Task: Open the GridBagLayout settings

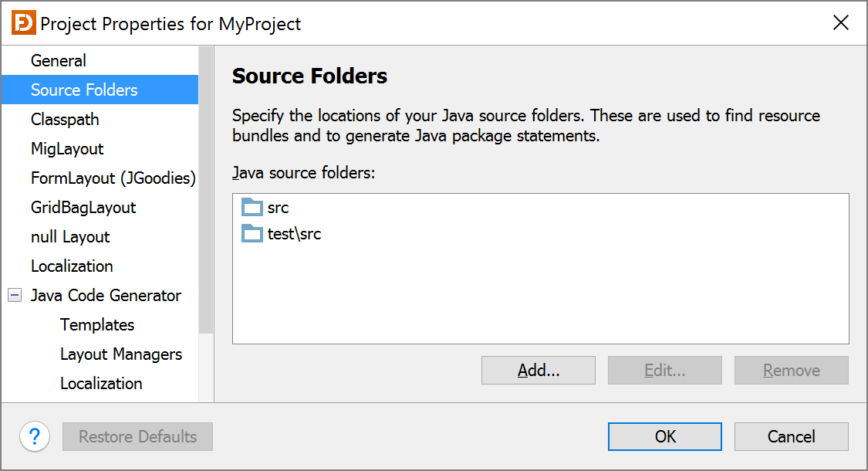Action: click(x=83, y=207)
